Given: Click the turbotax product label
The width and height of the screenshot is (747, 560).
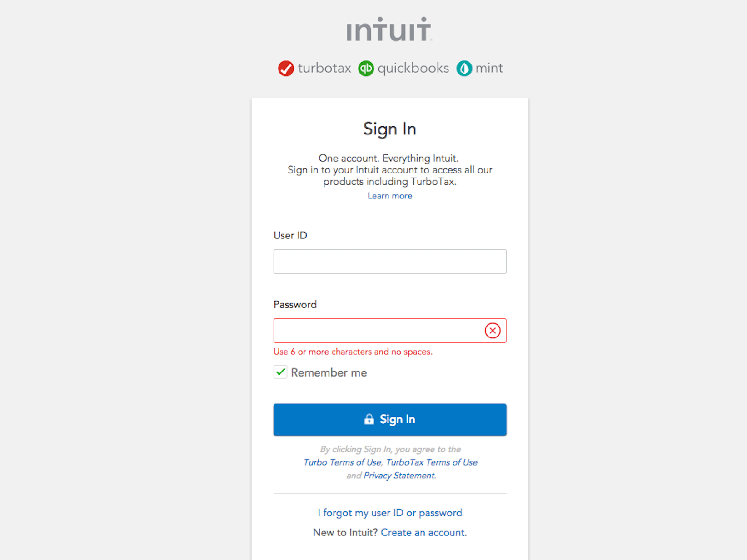Looking at the screenshot, I should pos(324,68).
